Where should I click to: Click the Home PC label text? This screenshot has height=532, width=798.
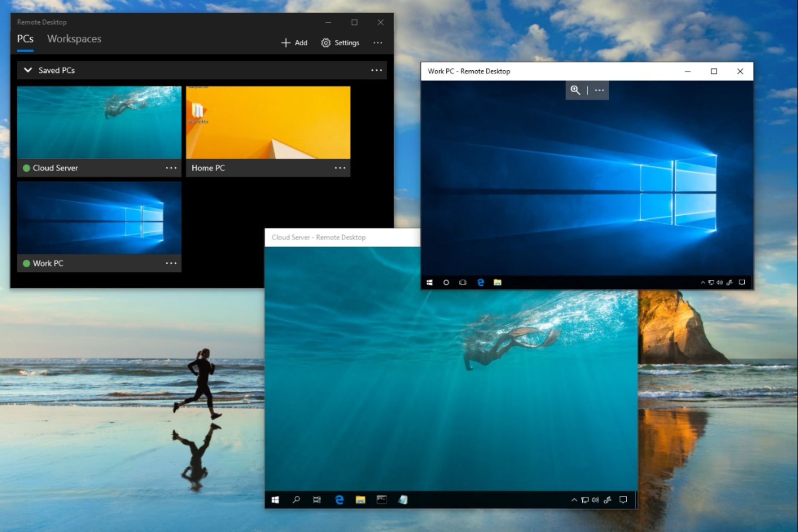click(208, 168)
